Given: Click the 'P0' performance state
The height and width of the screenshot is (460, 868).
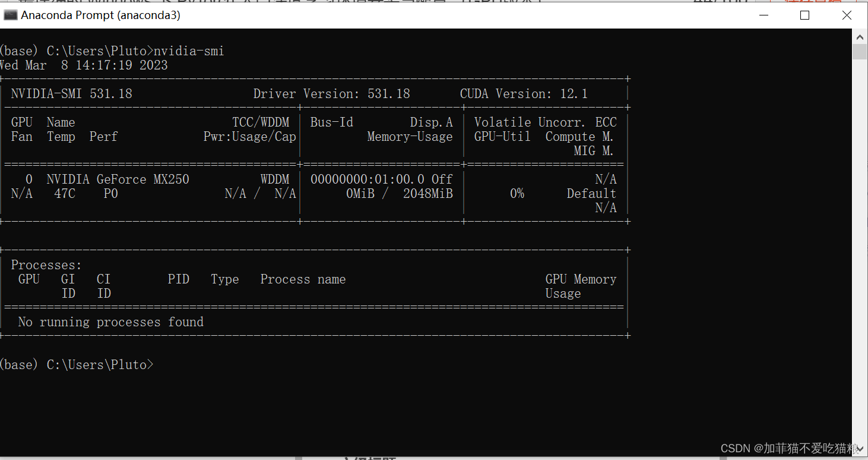Looking at the screenshot, I should click(x=111, y=194).
